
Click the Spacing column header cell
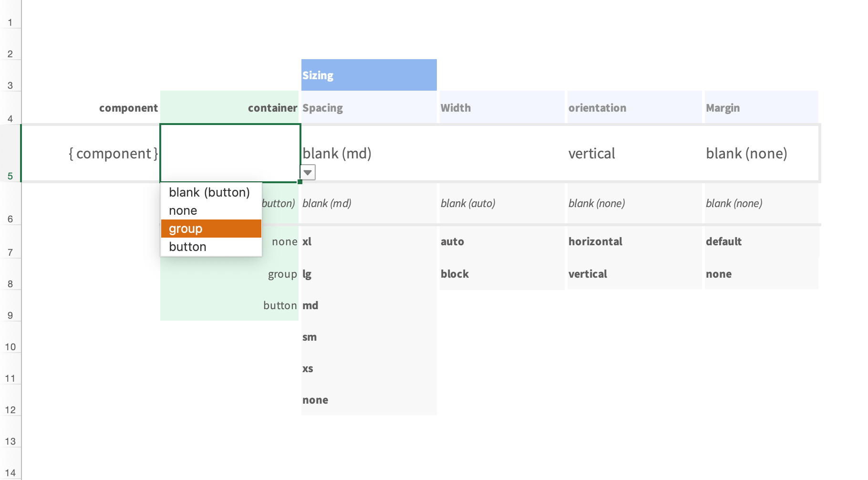coord(369,108)
